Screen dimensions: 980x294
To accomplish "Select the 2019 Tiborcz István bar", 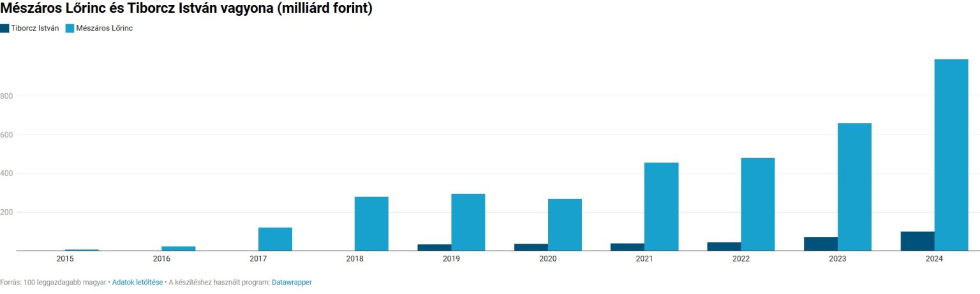I will [434, 247].
